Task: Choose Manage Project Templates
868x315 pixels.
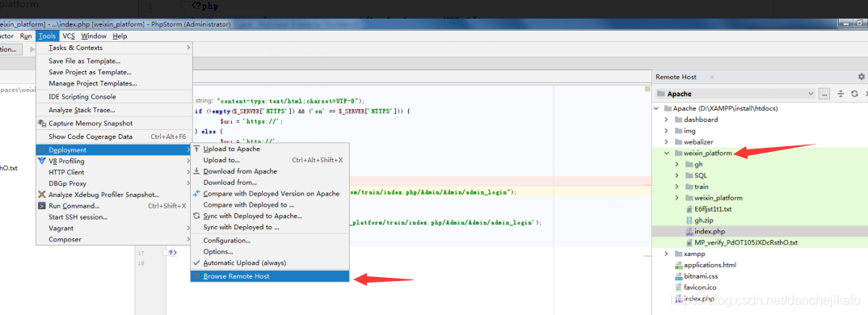Action: 92,83
